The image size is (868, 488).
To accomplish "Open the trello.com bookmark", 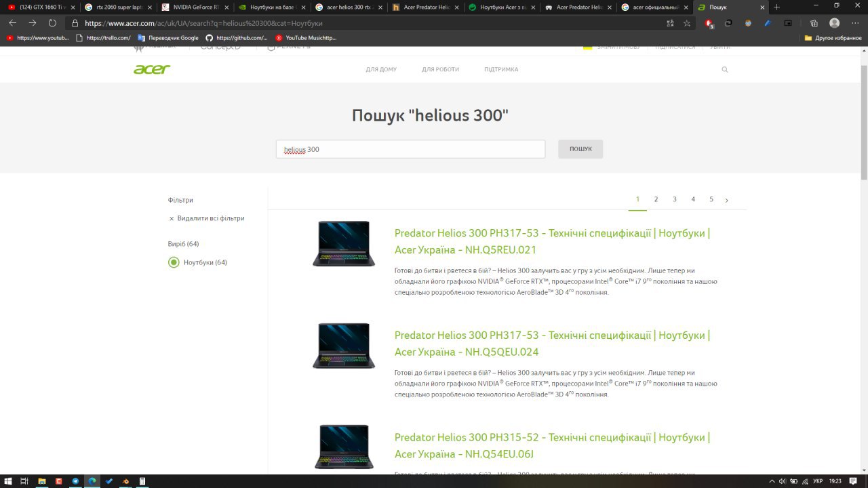I will [x=104, y=38].
